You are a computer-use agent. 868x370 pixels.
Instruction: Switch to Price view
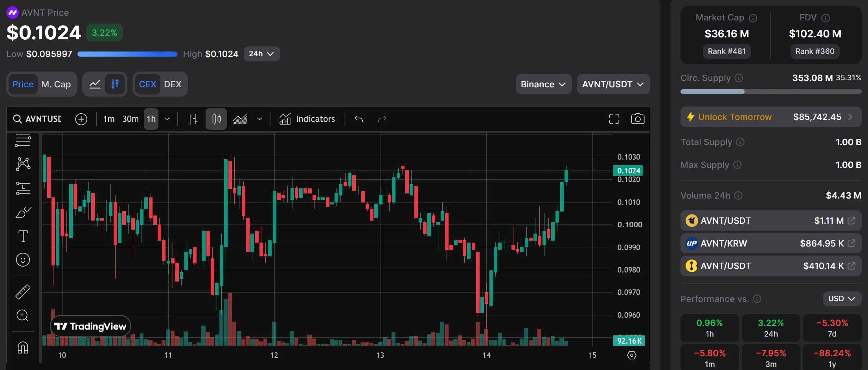coord(23,84)
